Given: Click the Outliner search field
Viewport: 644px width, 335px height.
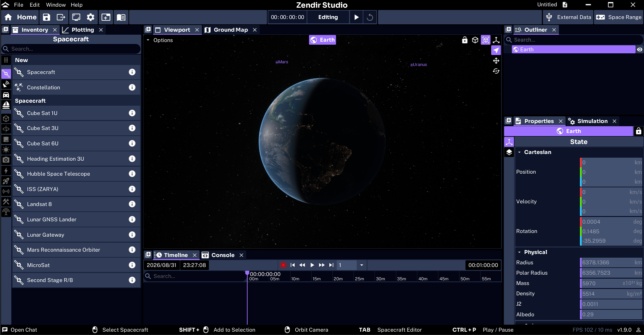Looking at the screenshot, I should click(574, 40).
